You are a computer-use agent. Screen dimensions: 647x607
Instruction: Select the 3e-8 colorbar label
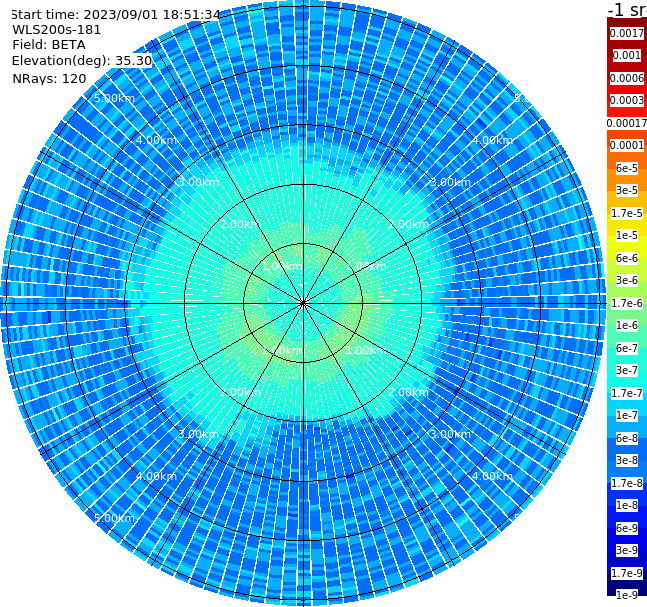click(627, 461)
